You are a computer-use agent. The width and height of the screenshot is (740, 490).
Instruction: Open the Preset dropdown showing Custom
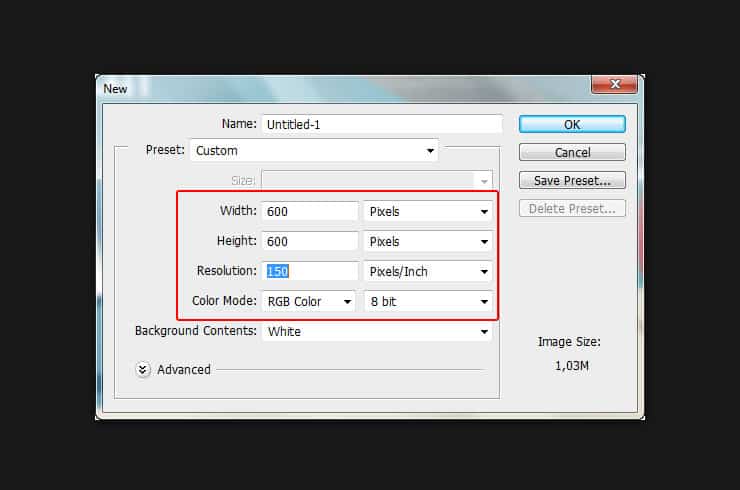(314, 151)
